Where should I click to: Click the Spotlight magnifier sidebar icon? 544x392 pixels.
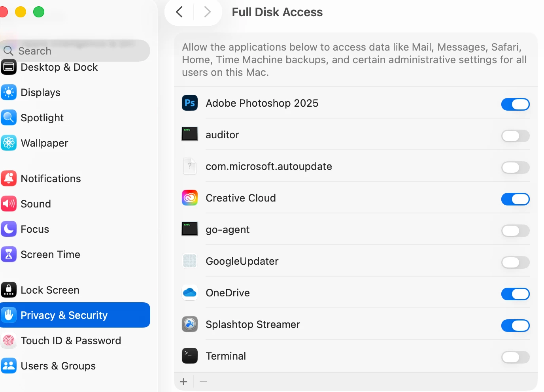(x=9, y=118)
